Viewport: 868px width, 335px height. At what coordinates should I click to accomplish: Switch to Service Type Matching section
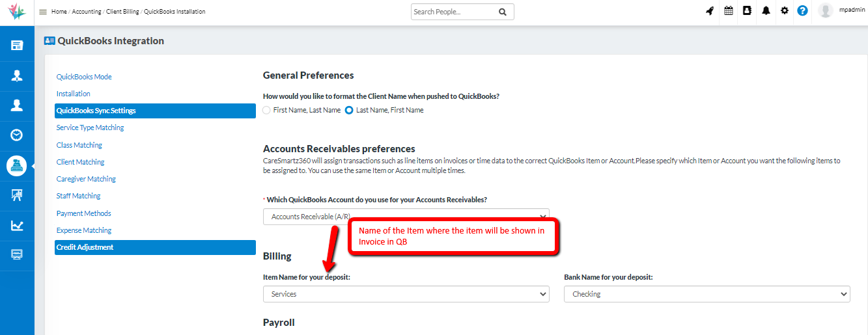pos(90,128)
